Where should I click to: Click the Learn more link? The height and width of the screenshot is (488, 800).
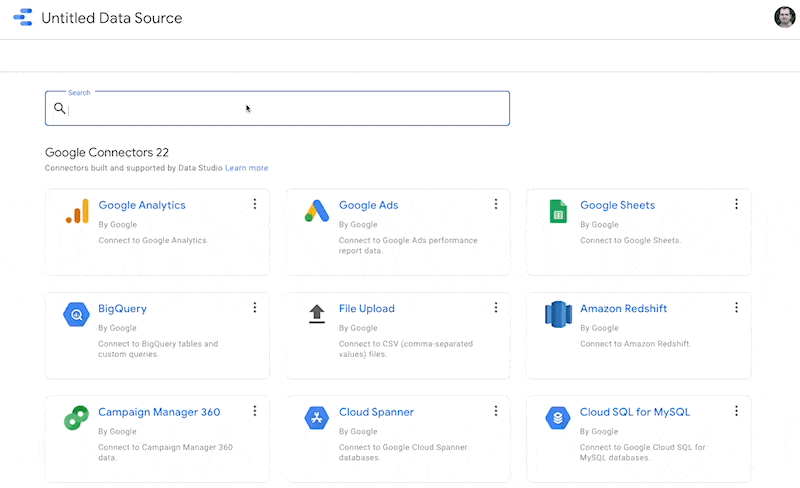coord(246,168)
